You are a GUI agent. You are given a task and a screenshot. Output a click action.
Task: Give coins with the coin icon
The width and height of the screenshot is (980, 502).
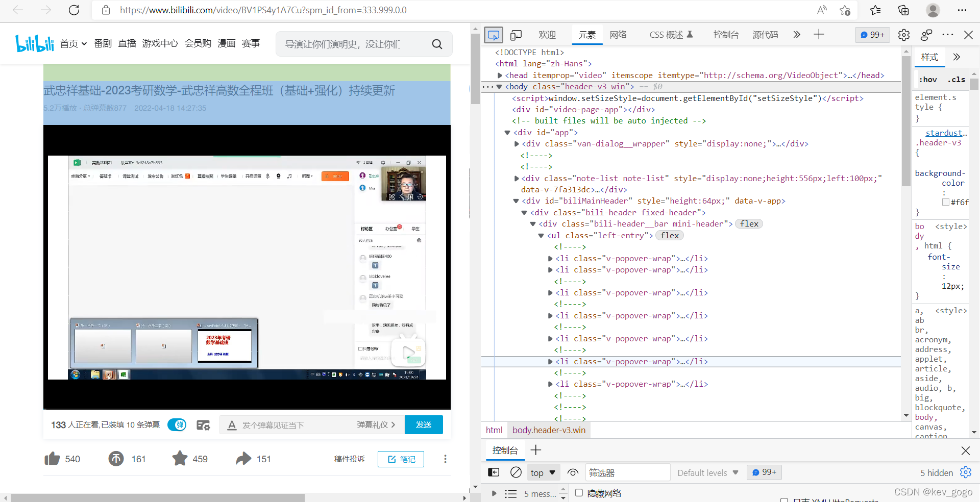tap(116, 459)
